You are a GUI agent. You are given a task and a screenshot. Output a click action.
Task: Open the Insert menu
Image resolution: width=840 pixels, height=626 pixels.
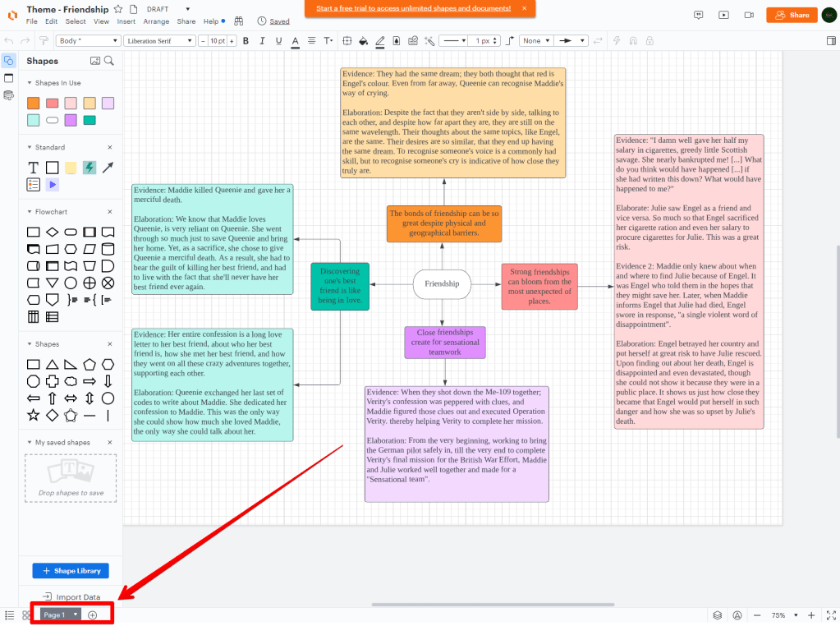click(126, 21)
